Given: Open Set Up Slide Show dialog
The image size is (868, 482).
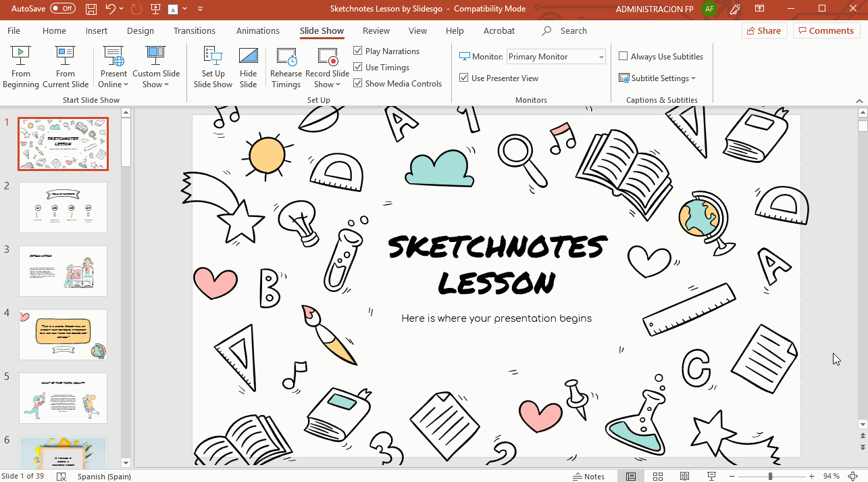Looking at the screenshot, I should point(213,67).
